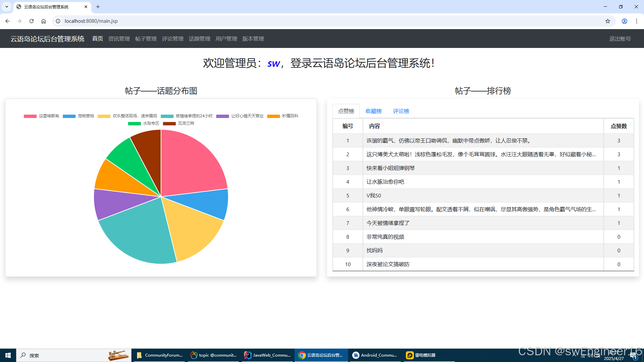This screenshot has width=644, height=362.
Task: Switch to the 收藏榜 tab
Action: pyautogui.click(x=373, y=111)
